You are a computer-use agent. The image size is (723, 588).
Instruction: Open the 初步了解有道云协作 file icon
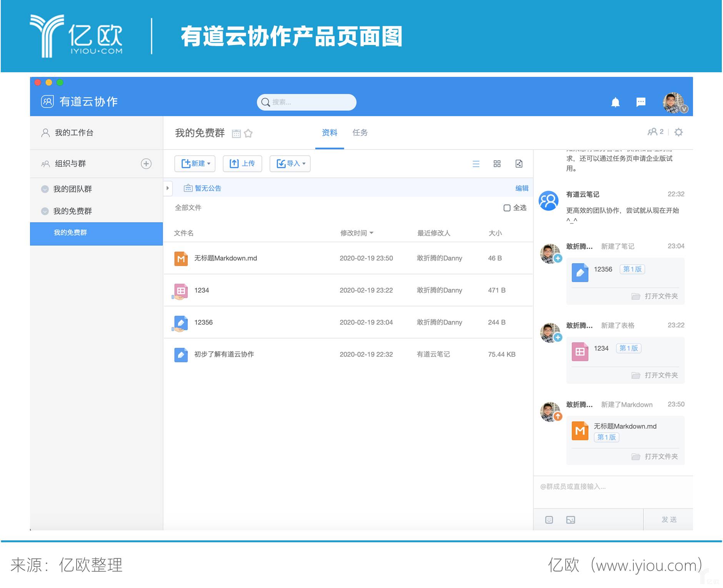point(181,355)
